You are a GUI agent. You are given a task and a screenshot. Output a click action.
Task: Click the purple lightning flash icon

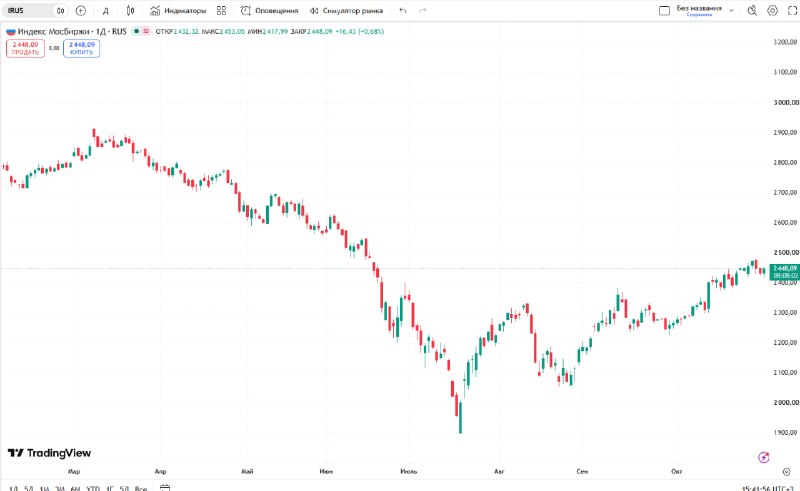(764, 457)
